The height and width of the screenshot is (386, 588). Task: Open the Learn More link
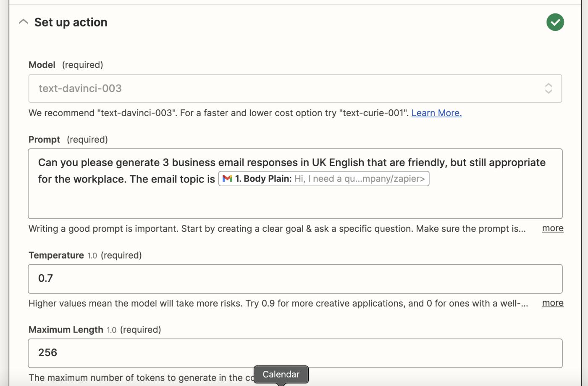click(436, 113)
